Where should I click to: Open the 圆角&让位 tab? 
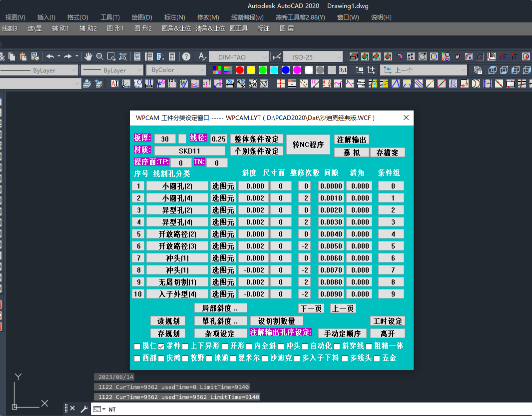coord(176,28)
